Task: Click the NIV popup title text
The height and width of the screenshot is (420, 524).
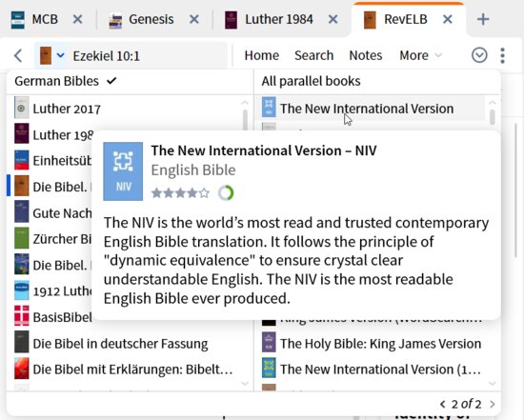Action: (x=264, y=150)
